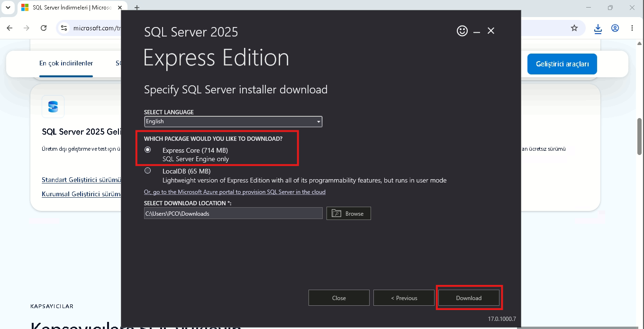Click the Microsoft favicon on the browser tab
Image resolution: width=644 pixels, height=329 pixels.
[x=25, y=8]
